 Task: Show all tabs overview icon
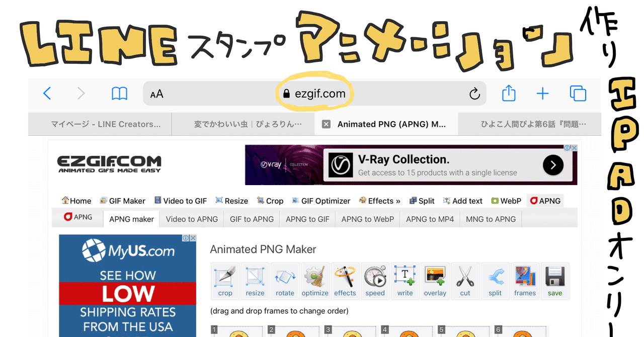point(578,94)
